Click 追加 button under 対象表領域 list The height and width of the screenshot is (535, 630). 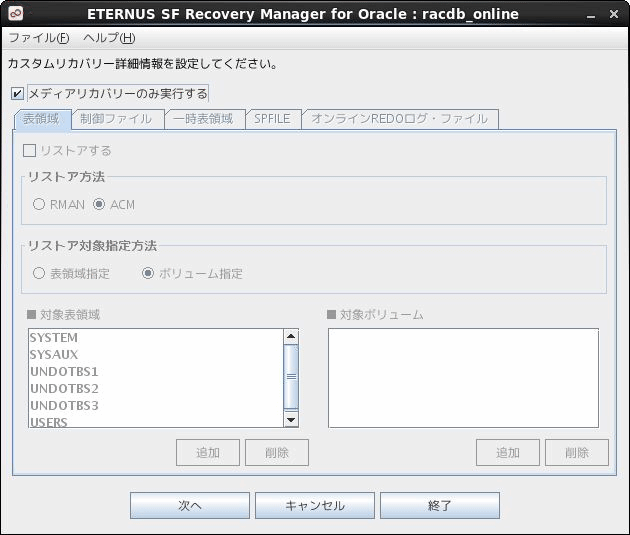click(208, 453)
